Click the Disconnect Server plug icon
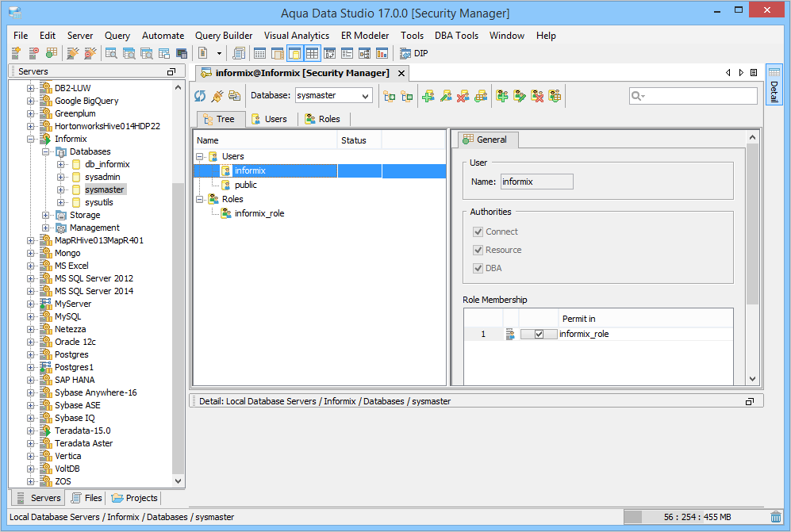 [90, 53]
